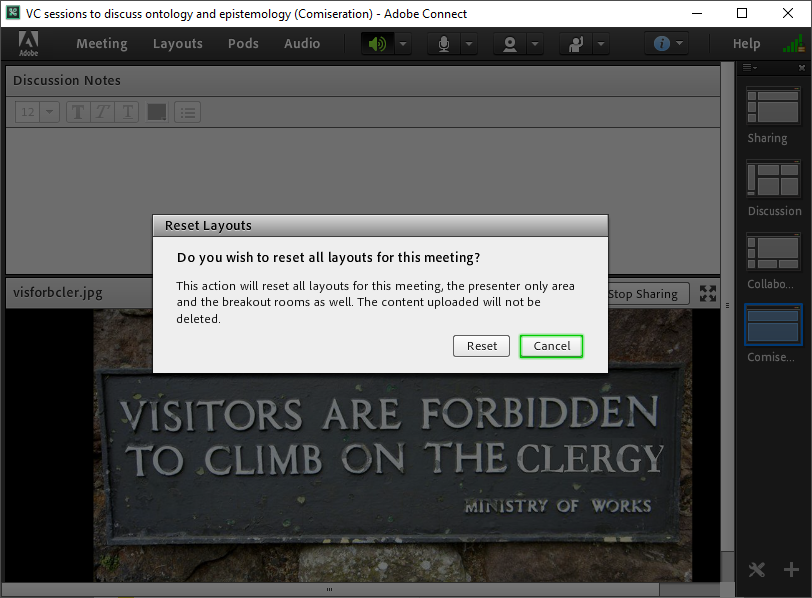Open the text color swatch

tap(157, 112)
